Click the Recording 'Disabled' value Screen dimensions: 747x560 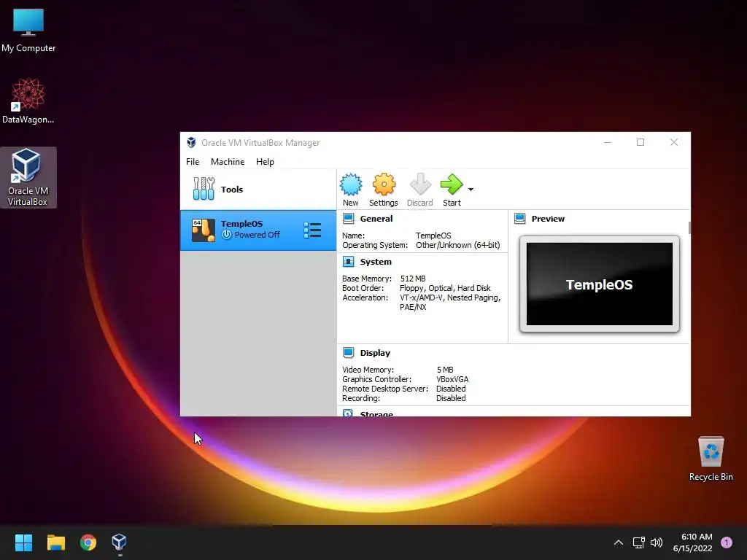point(451,398)
